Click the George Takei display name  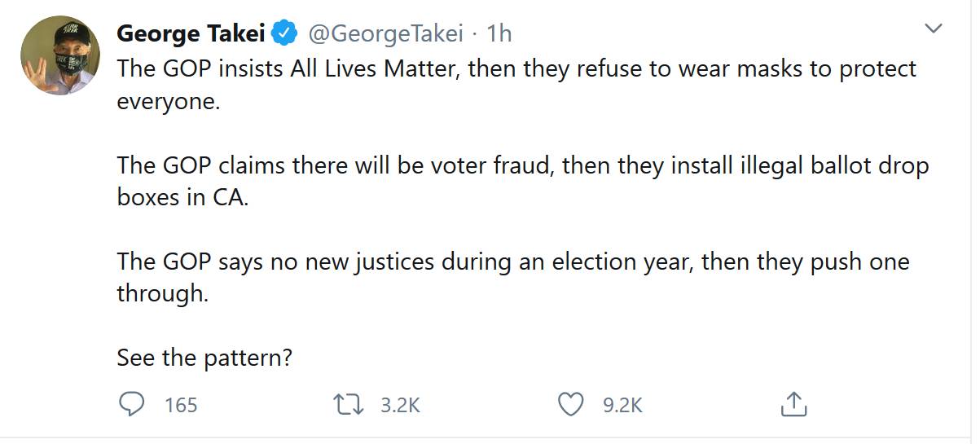pos(191,33)
